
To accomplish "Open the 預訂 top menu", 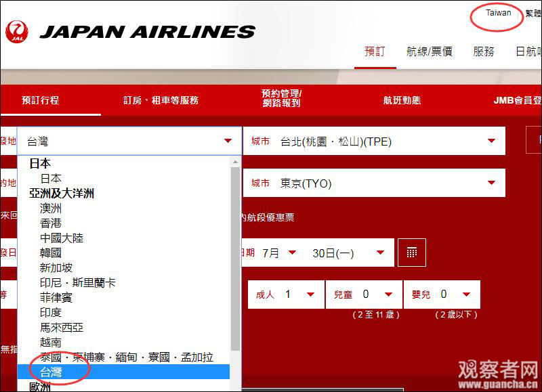I will pyautogui.click(x=375, y=51).
